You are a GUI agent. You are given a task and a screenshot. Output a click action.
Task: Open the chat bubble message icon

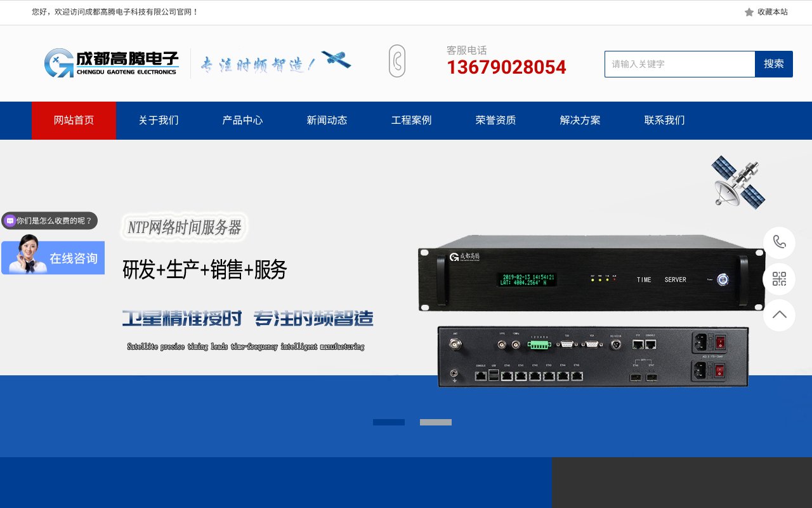click(x=10, y=220)
